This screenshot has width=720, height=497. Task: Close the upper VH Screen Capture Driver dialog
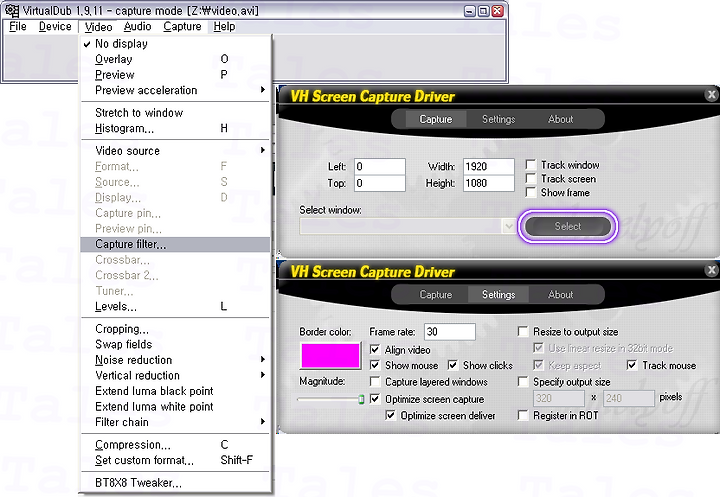[711, 95]
